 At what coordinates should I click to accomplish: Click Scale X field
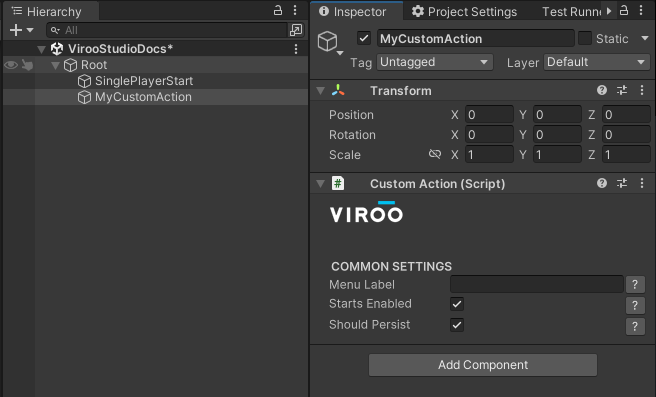489,155
